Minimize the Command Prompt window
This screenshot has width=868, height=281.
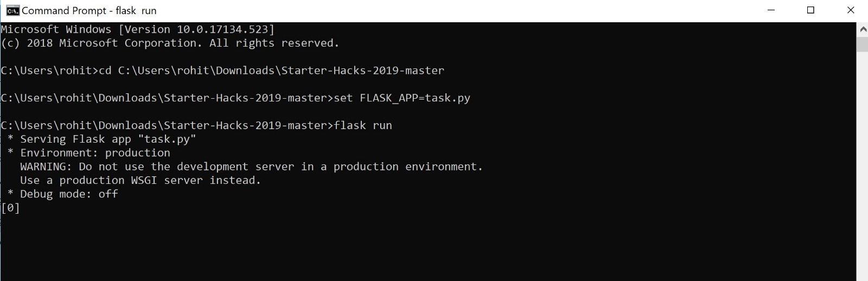click(771, 10)
